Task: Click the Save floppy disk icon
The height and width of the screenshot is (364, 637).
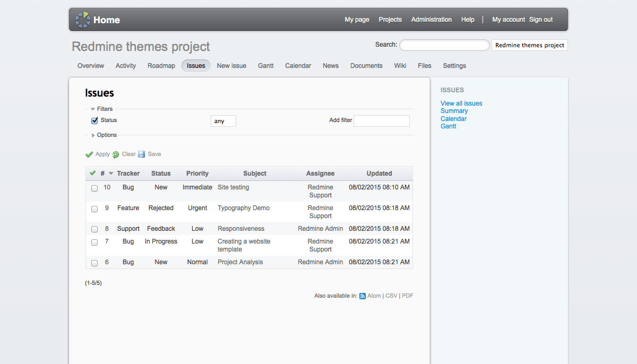Action: click(x=142, y=154)
